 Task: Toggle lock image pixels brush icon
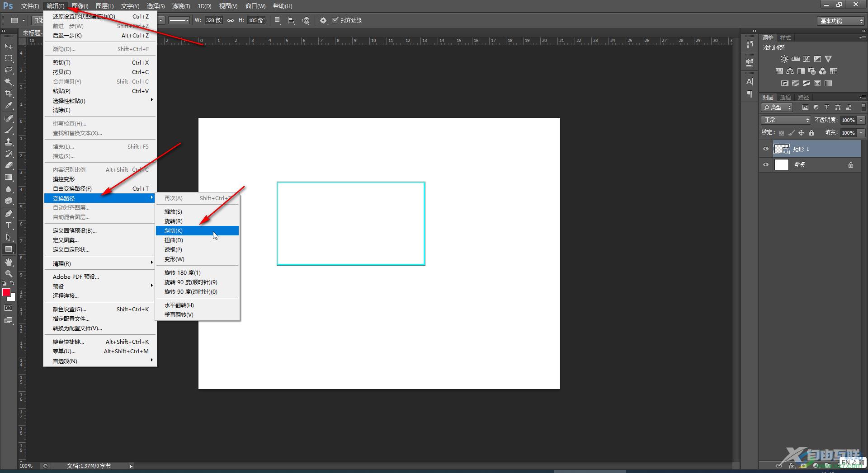(791, 133)
